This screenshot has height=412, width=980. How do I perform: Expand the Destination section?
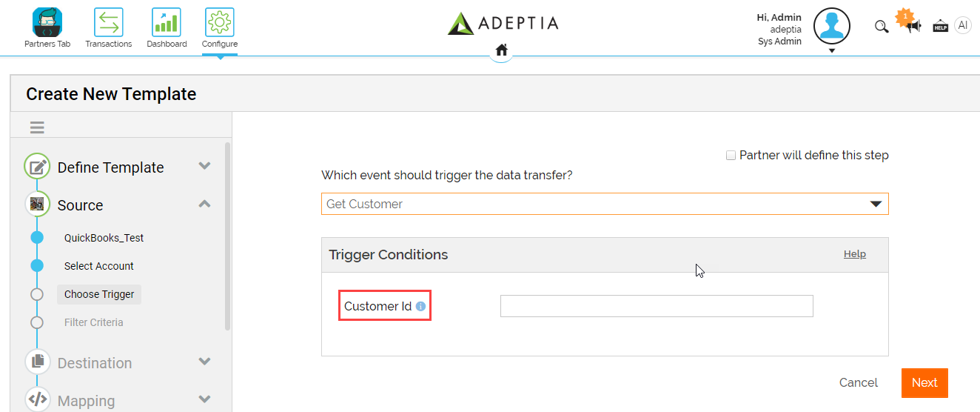(x=205, y=362)
